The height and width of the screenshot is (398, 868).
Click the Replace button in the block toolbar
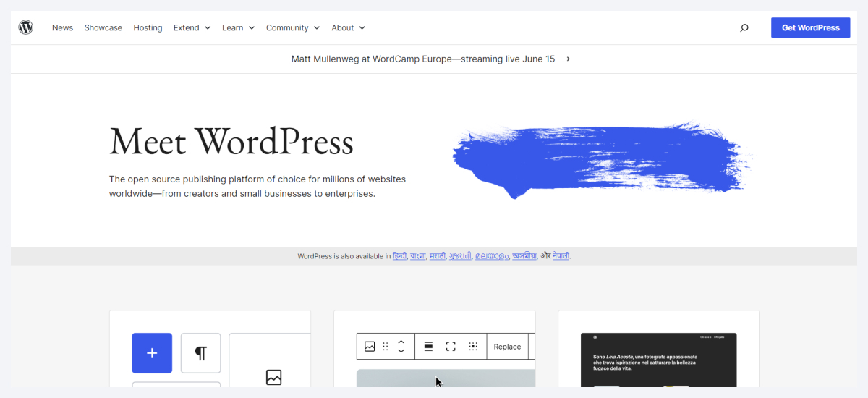pyautogui.click(x=507, y=347)
